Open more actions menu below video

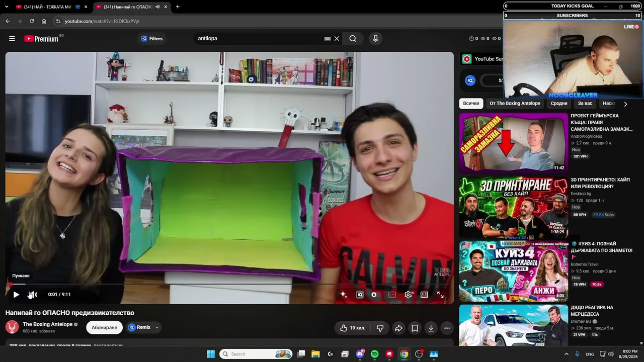pos(447,328)
